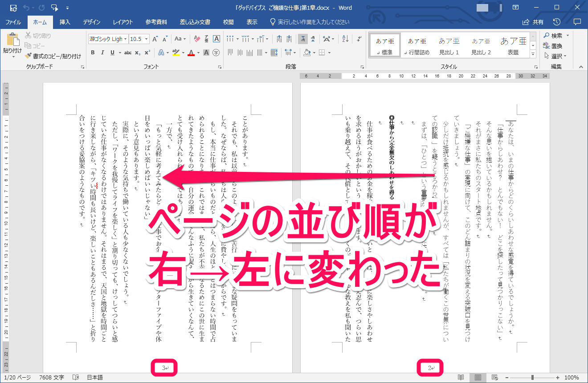Image resolution: width=588 pixels, height=383 pixels.
Task: Open the Select (選択) dropdown
Action: [555, 56]
